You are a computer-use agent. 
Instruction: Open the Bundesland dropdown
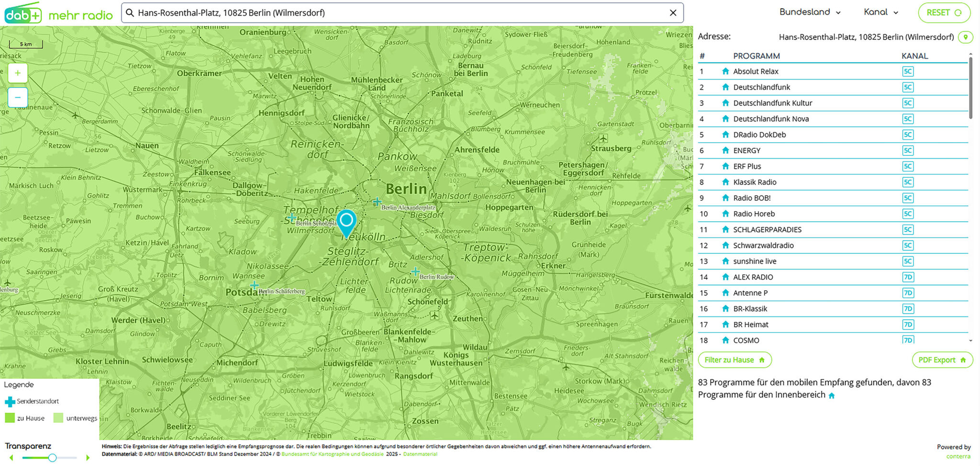[x=810, y=12]
